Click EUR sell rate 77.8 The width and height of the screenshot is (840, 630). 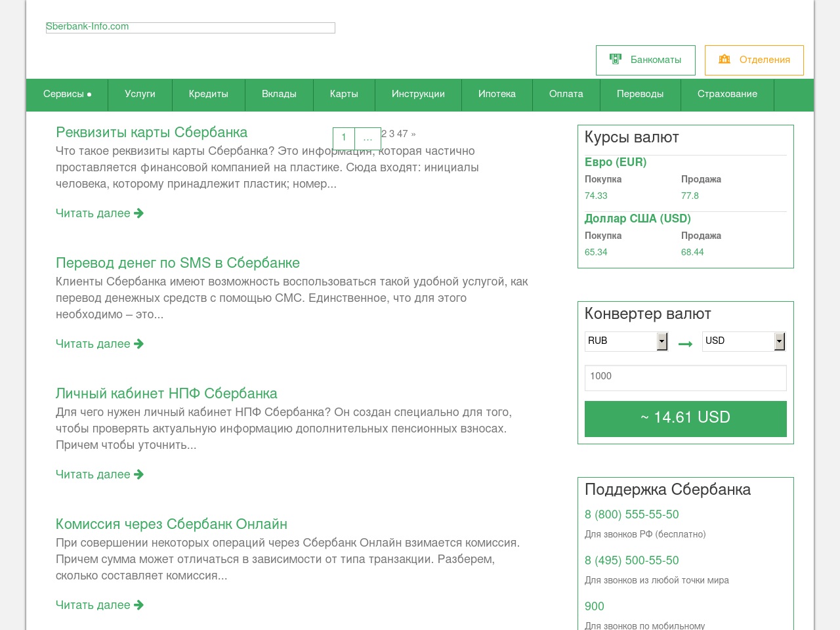coord(690,196)
